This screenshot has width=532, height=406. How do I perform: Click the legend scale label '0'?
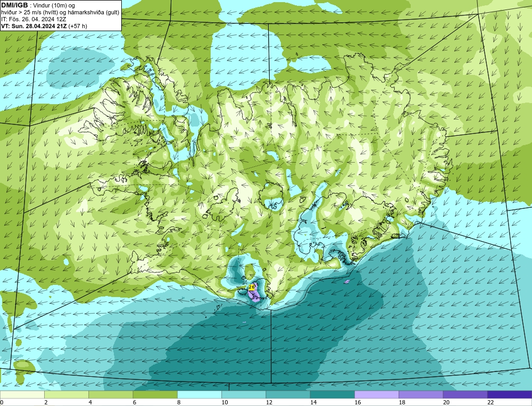click(2, 402)
